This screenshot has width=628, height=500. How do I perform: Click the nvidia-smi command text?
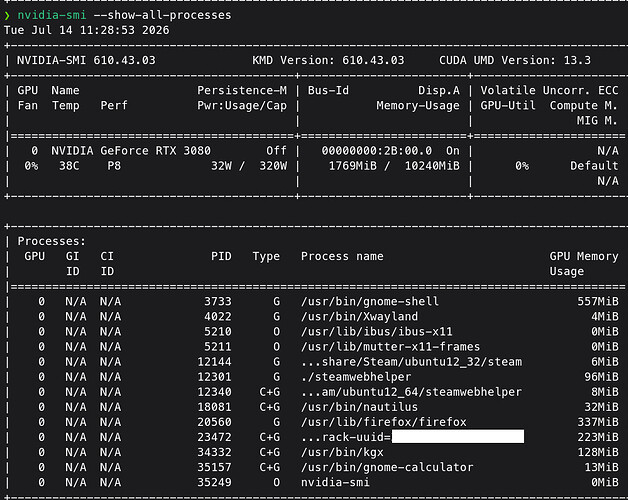52,15
